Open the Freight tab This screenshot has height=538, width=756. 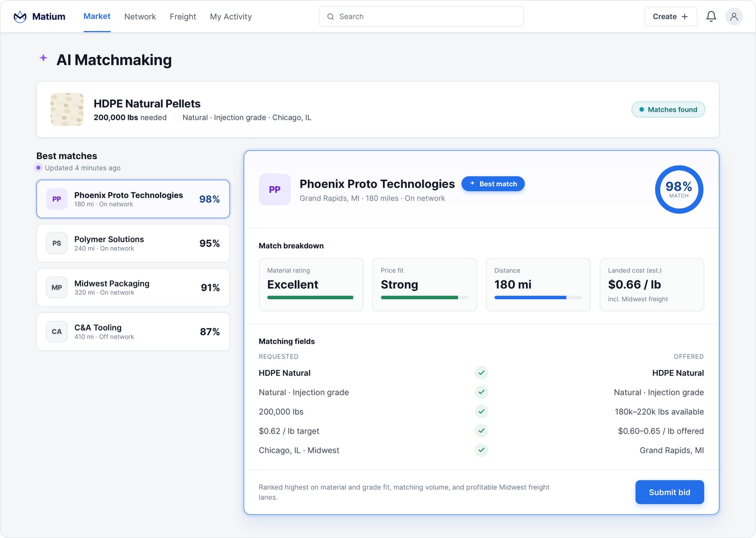[183, 17]
